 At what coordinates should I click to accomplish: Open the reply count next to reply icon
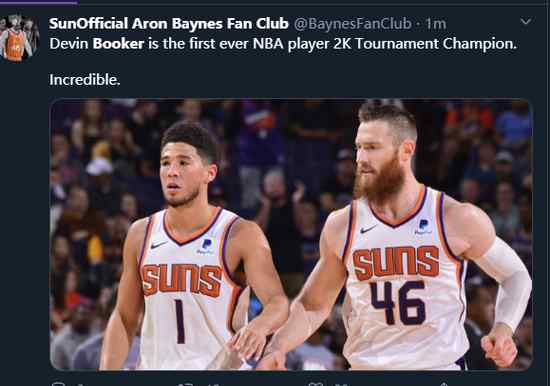80,385
